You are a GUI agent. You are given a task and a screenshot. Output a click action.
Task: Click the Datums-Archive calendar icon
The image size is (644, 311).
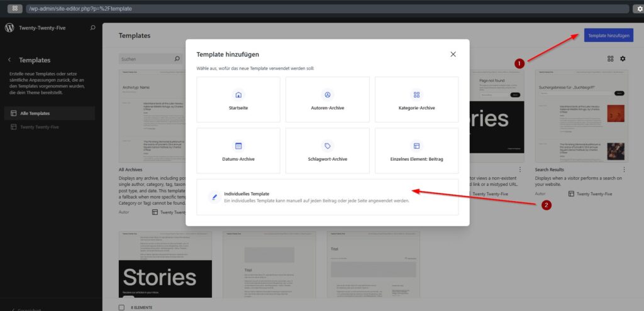pos(238,146)
